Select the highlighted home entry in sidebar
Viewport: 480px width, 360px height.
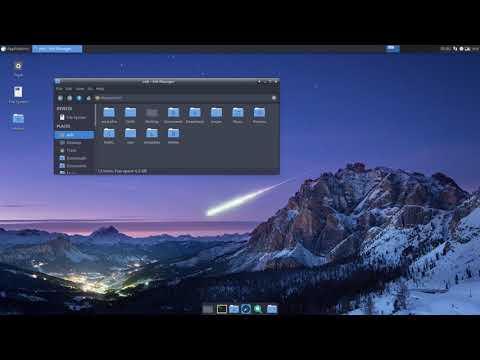point(75,135)
